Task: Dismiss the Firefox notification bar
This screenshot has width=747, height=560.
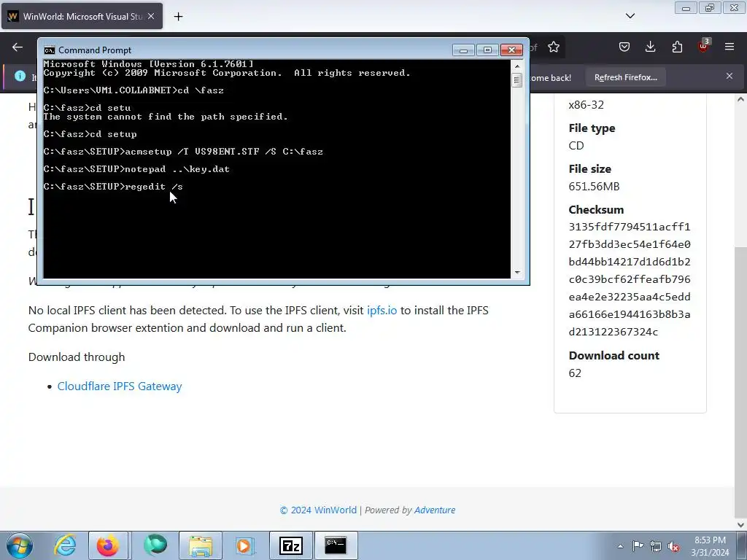Action: click(x=729, y=76)
